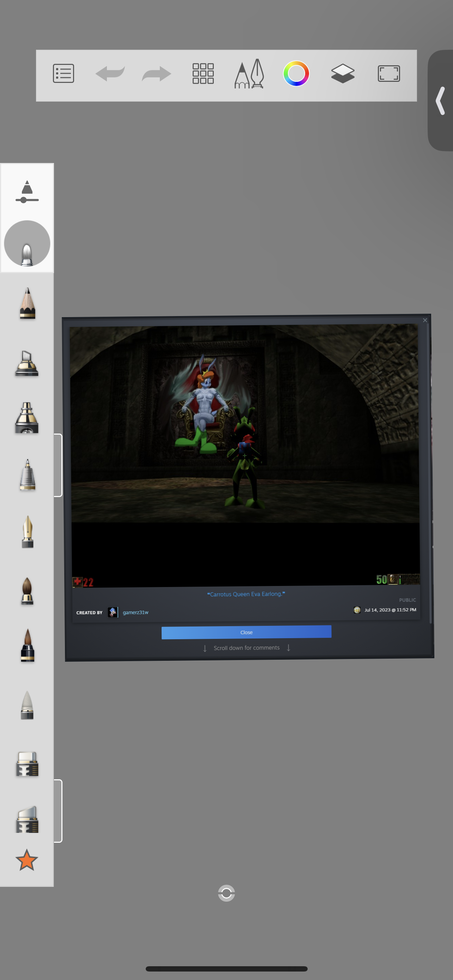The image size is (453, 980).
Task: Click the "PUBLIC" visibility label
Action: pos(407,600)
